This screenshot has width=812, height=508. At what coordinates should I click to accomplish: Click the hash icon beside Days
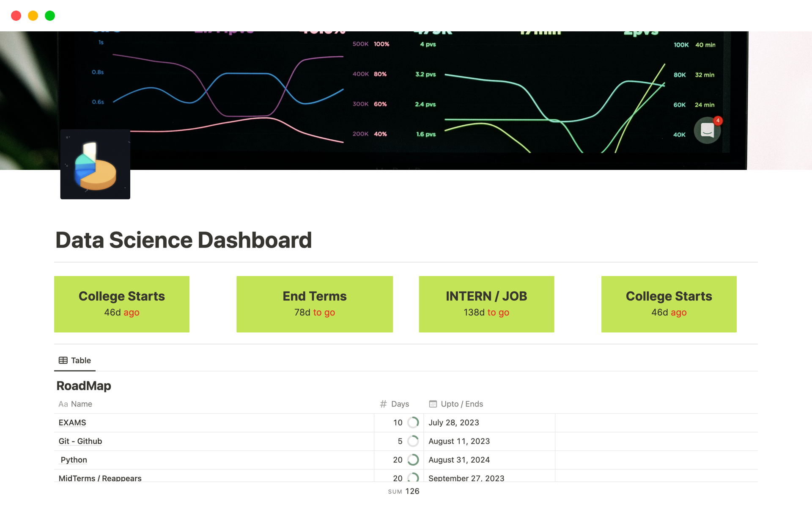point(383,404)
